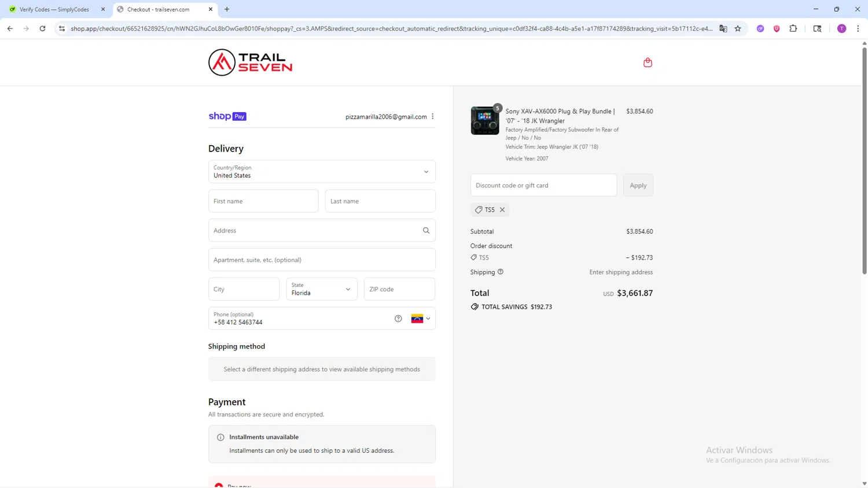Click the Sony XAV-AX6000 product title
The image size is (868, 488).
pos(560,116)
